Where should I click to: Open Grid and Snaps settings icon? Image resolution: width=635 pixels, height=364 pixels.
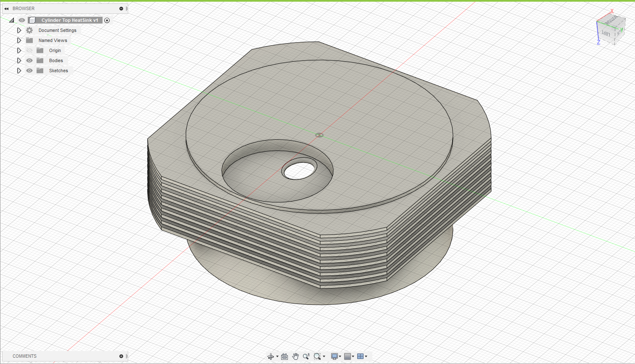[348, 356]
